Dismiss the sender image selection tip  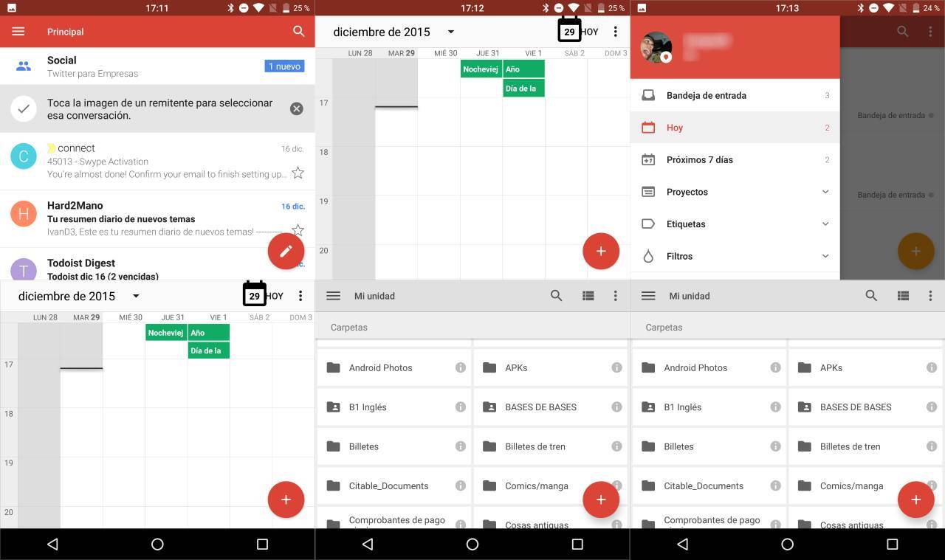pos(296,108)
